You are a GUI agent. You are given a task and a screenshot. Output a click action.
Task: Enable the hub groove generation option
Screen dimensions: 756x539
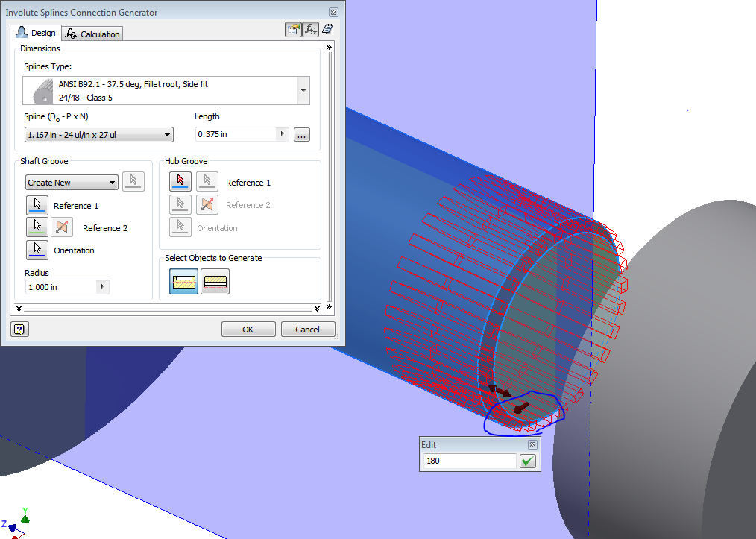click(x=215, y=281)
